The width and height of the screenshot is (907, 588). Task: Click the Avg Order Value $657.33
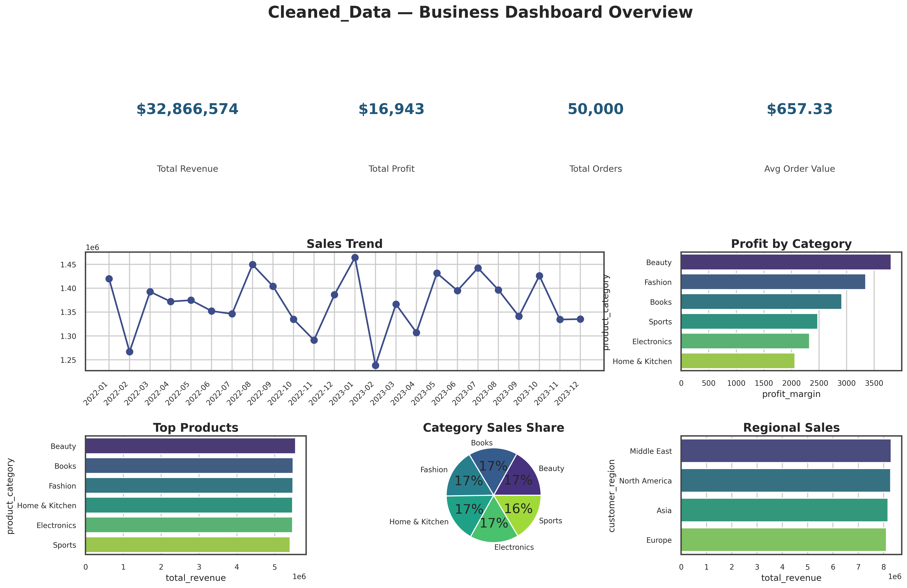(x=800, y=109)
